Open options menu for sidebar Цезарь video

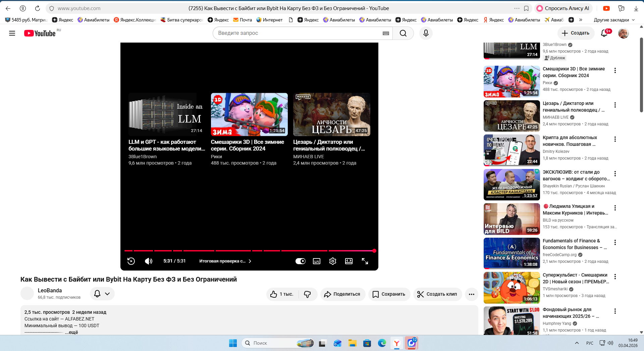coord(615,105)
